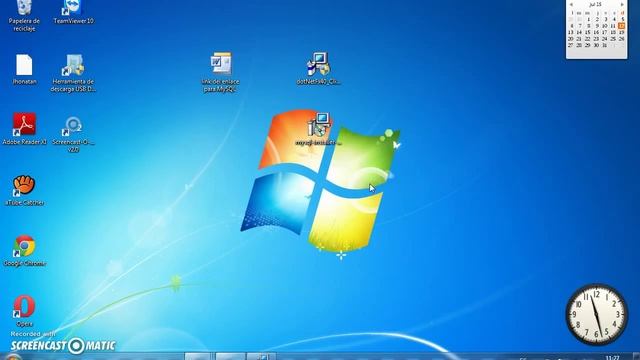The image size is (640, 360).
Task: Select the Opera browser shortcut
Action: coord(24,311)
